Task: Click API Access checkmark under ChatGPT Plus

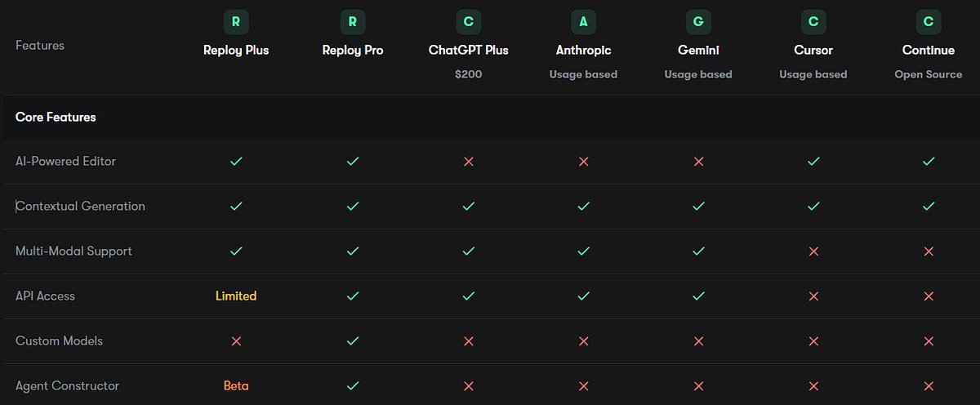Action: tap(469, 296)
